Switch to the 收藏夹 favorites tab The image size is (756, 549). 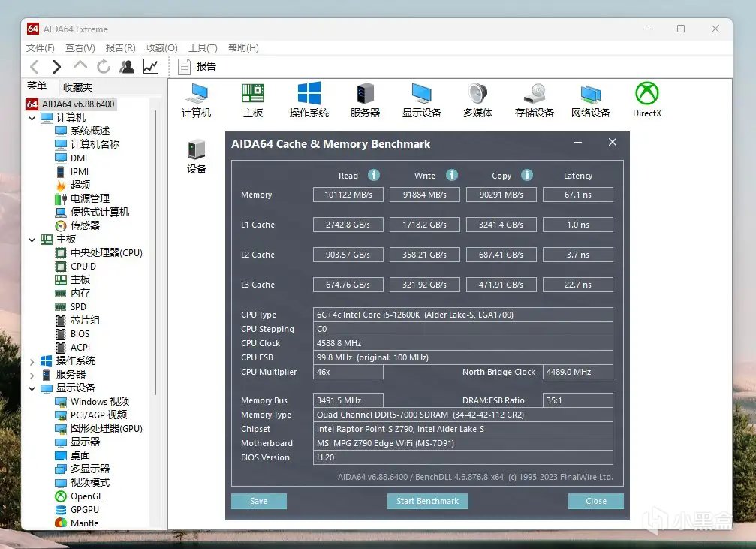[x=77, y=87]
